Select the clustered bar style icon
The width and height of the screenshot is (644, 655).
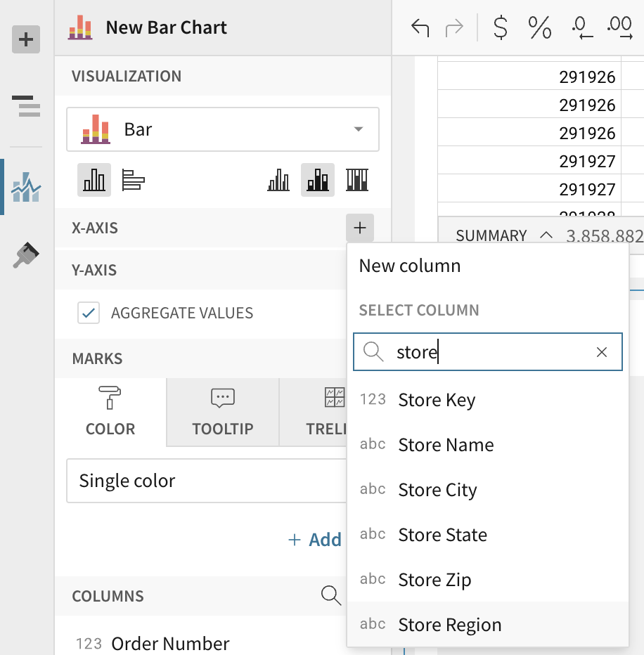[278, 180]
